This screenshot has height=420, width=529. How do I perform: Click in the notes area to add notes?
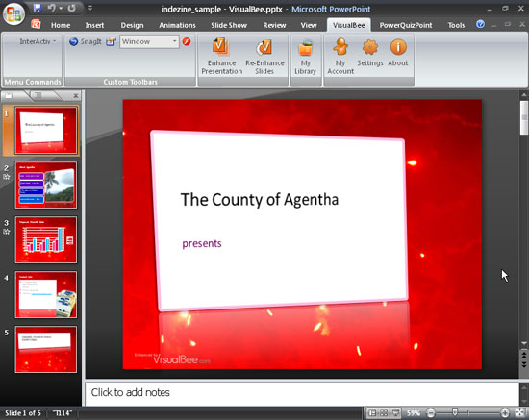(x=302, y=394)
